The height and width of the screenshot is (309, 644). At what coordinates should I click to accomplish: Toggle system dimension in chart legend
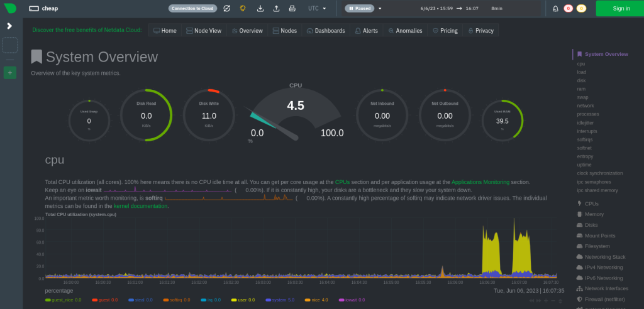pos(280,300)
